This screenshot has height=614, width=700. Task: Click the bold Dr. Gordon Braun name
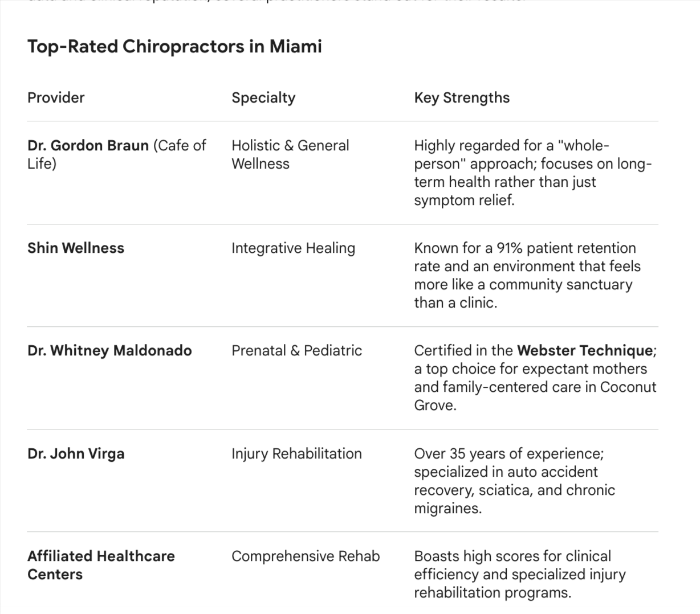point(88,145)
